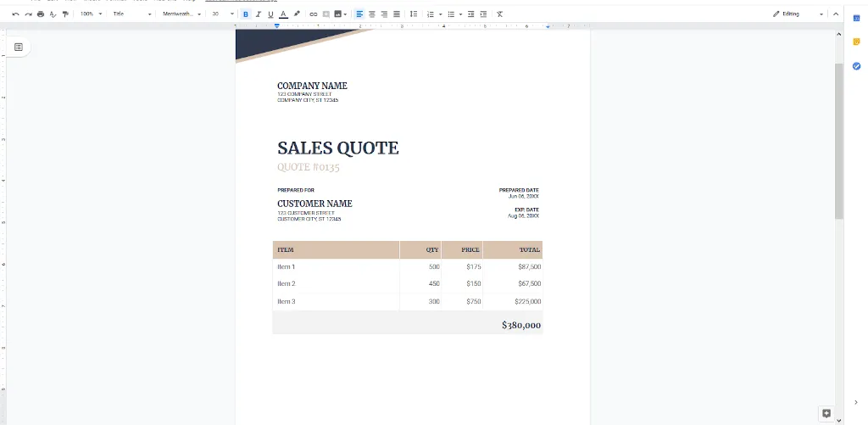Select the left indent ruler marker

point(277,26)
